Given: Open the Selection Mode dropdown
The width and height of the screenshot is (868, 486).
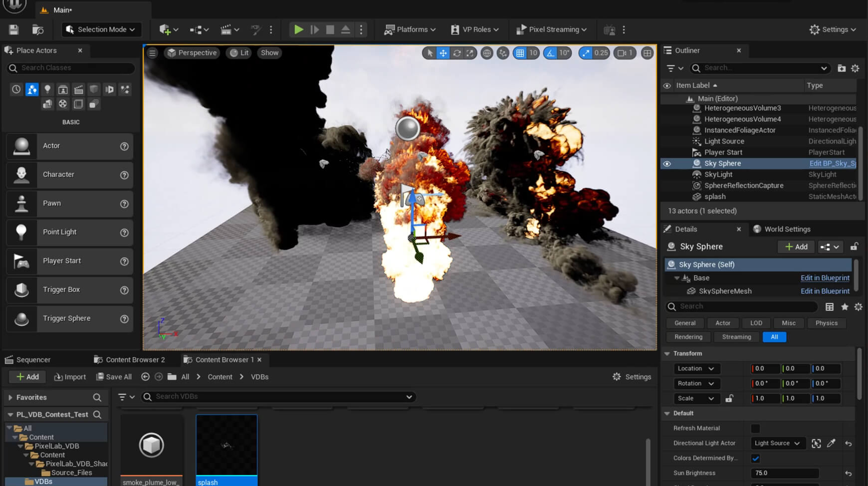Looking at the screenshot, I should pyautogui.click(x=102, y=29).
